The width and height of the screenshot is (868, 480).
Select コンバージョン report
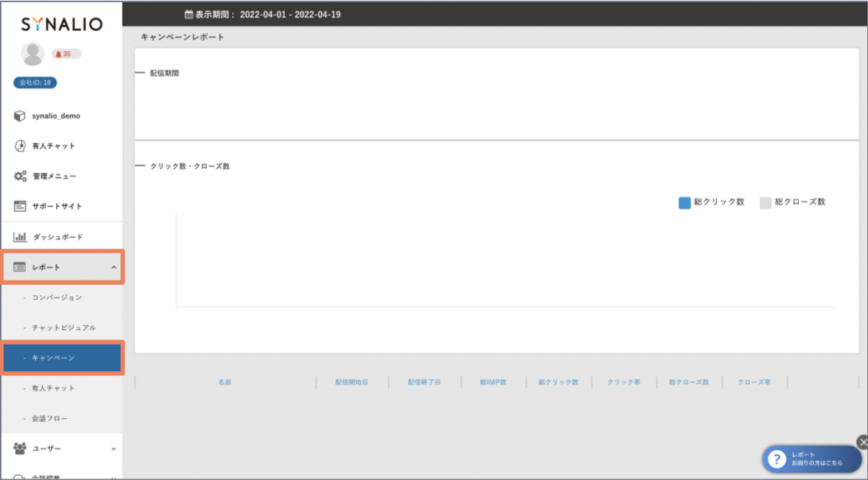pos(57,297)
